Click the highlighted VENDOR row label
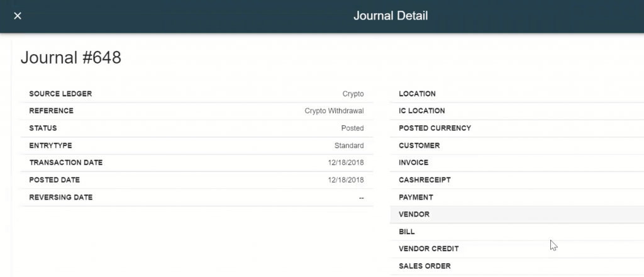644x277 pixels. [414, 215]
